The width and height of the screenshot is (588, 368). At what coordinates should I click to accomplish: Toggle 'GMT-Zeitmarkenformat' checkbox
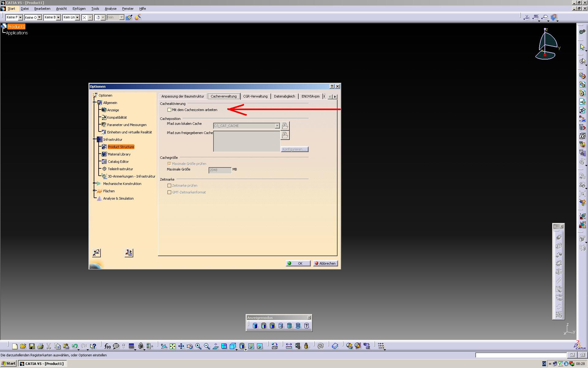[169, 192]
